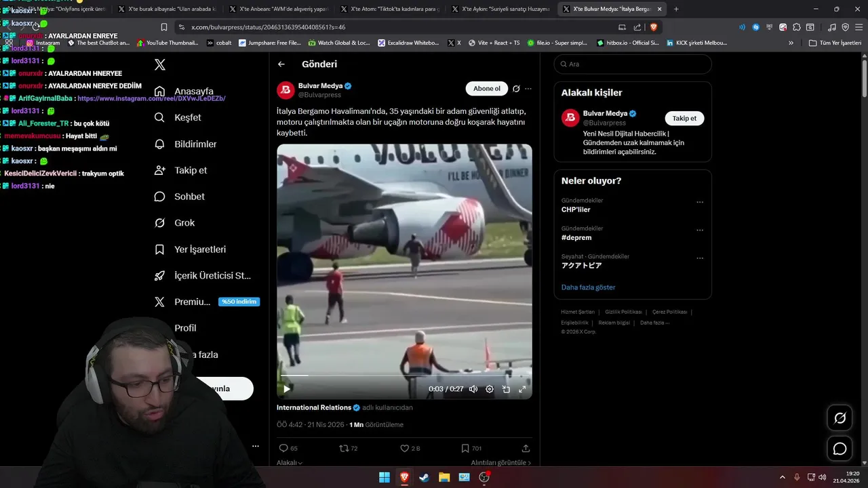Click the %50 indirim badge
The width and height of the screenshot is (868, 488).
[x=239, y=302]
